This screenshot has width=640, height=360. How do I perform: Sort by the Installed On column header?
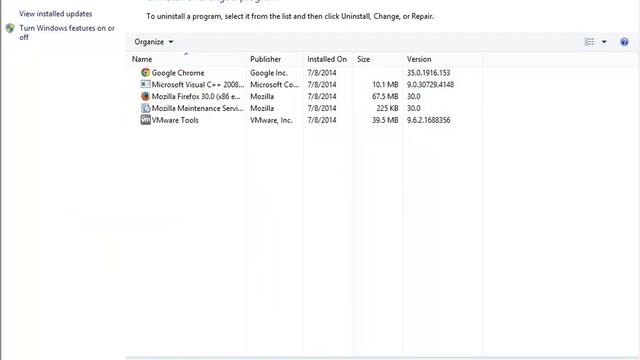(327, 59)
